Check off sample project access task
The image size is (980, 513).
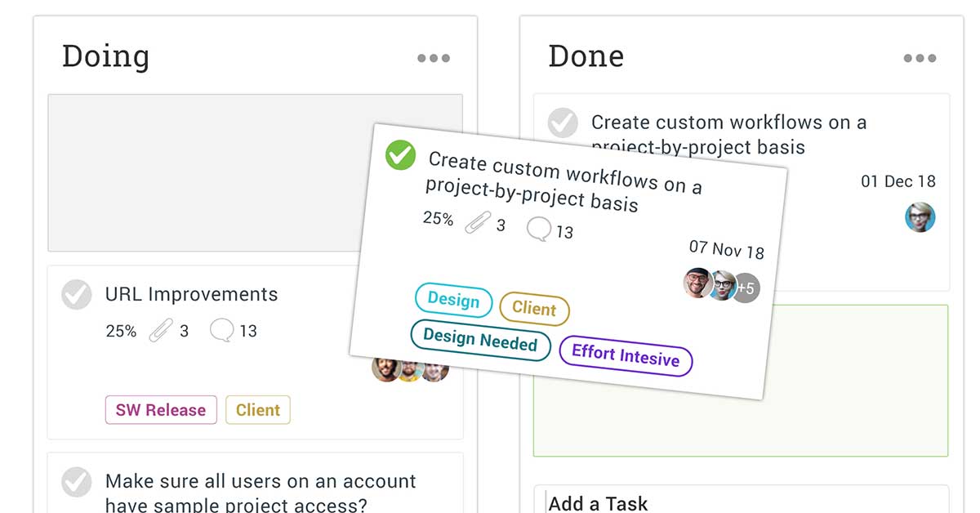pos(77,482)
